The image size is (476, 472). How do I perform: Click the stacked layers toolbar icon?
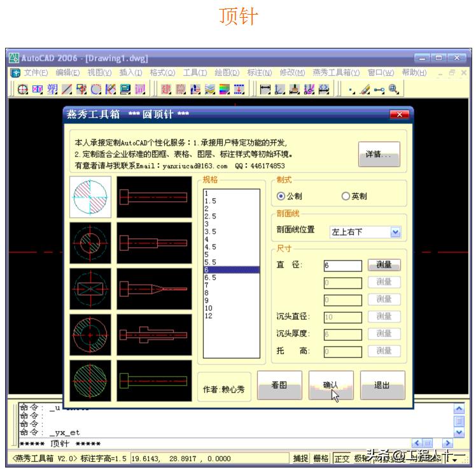pos(210,89)
